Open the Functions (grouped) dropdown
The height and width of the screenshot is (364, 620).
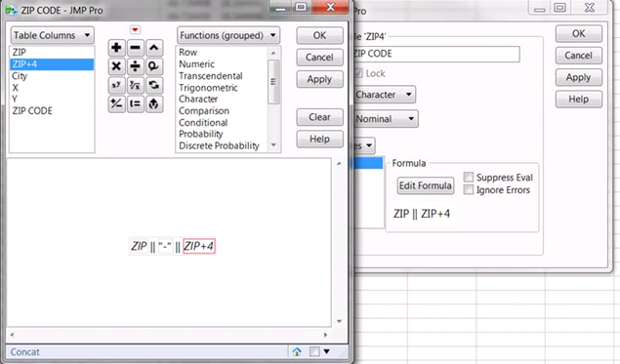coord(228,35)
